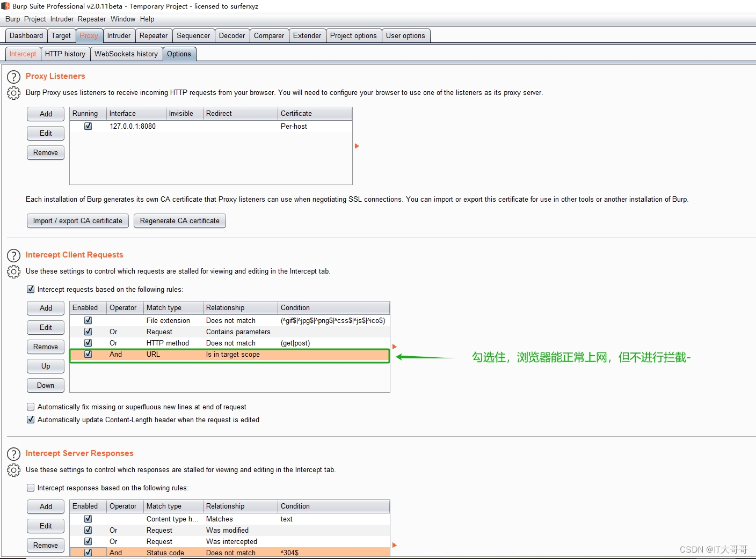Viewport: 756px width, 559px height.
Task: Switch to the Repeater tool tab
Action: pos(154,36)
